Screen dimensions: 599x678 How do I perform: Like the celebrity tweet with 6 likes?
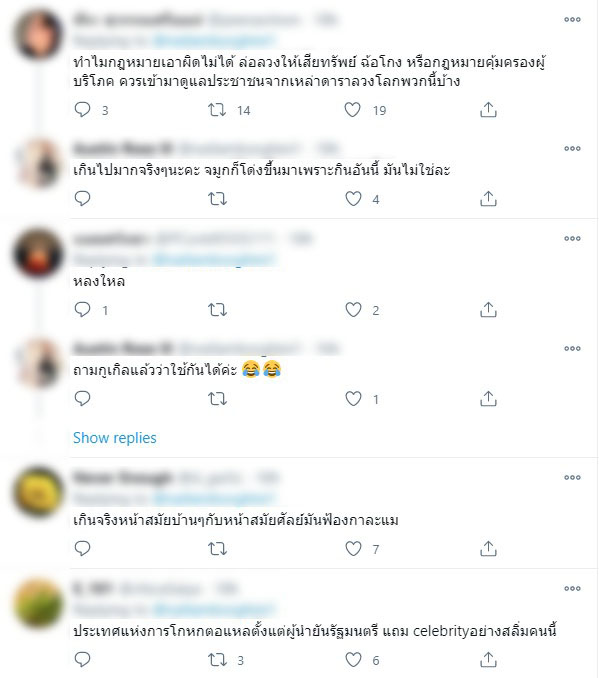pos(353,660)
